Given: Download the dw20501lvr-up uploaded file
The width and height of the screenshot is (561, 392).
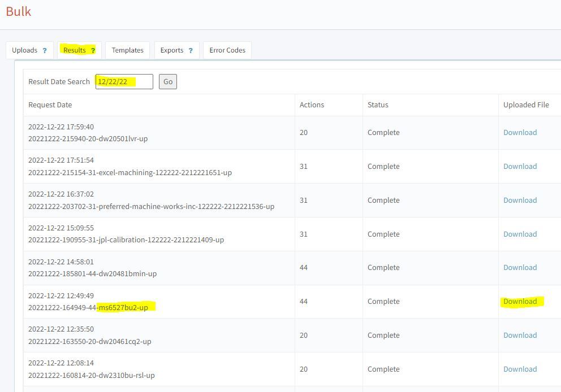Looking at the screenshot, I should (520, 133).
